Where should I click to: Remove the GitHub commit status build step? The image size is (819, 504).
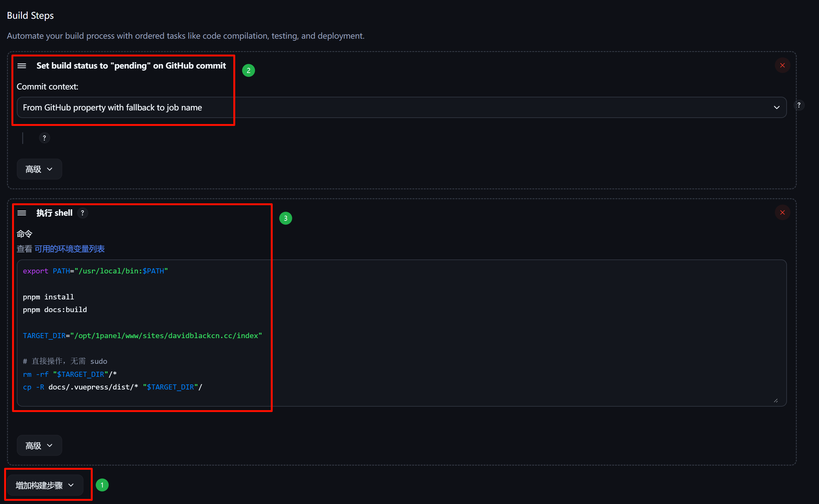click(782, 65)
